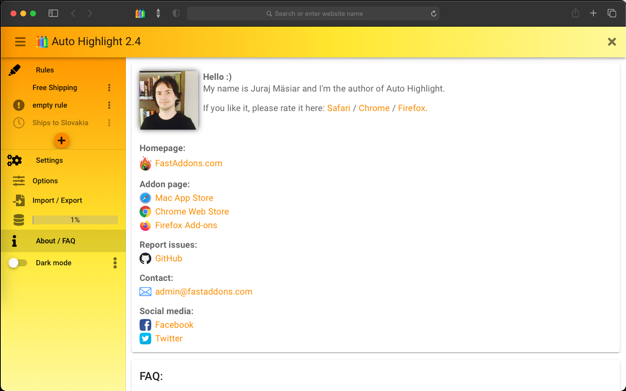Show Safari tab overview
The image size is (626, 391).
click(612, 13)
